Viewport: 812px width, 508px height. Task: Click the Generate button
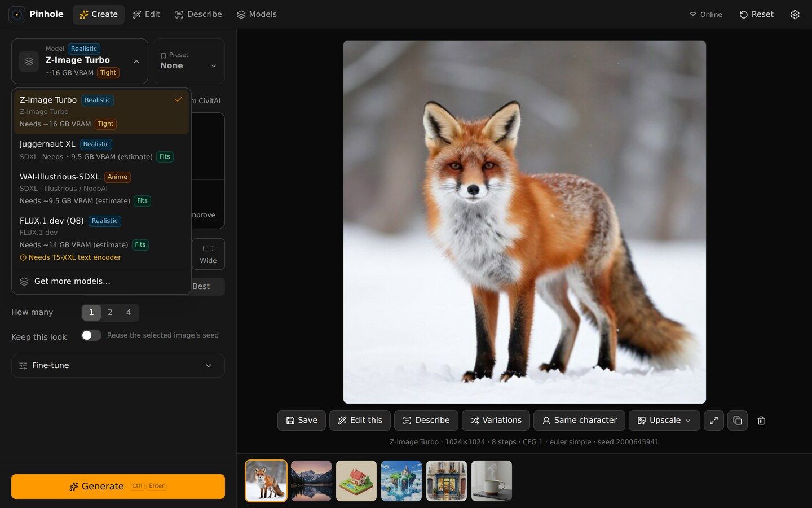(118, 487)
